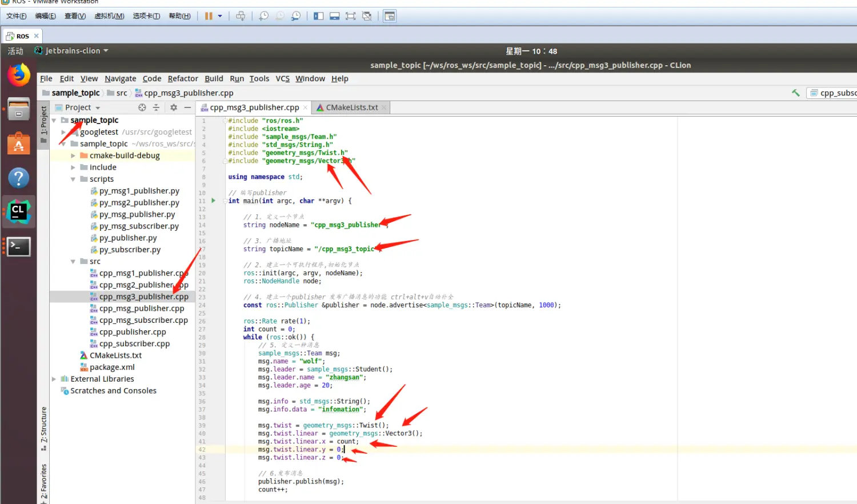Open the 虚拟机(M) VMware menu

coord(109,16)
